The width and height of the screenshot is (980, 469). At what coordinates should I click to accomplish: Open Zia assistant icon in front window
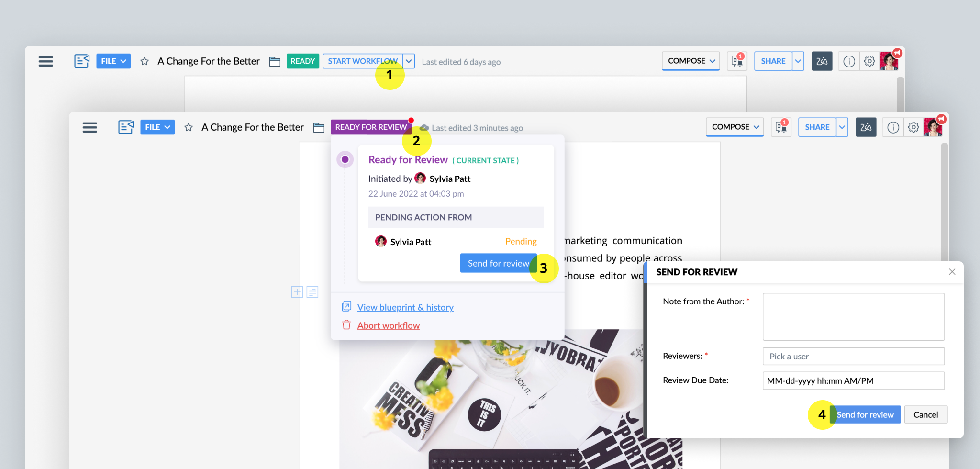(x=866, y=127)
